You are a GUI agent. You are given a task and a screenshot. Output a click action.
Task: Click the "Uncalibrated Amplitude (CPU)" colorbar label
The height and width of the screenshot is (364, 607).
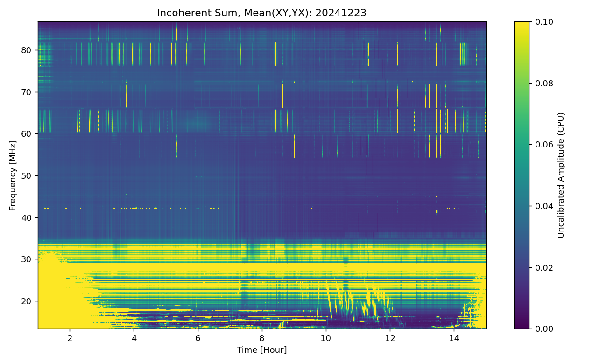(561, 175)
